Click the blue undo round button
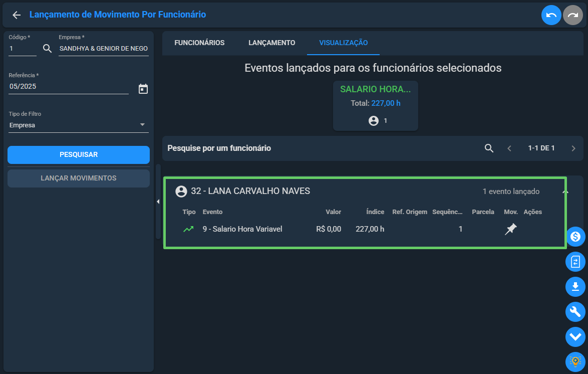 [551, 15]
